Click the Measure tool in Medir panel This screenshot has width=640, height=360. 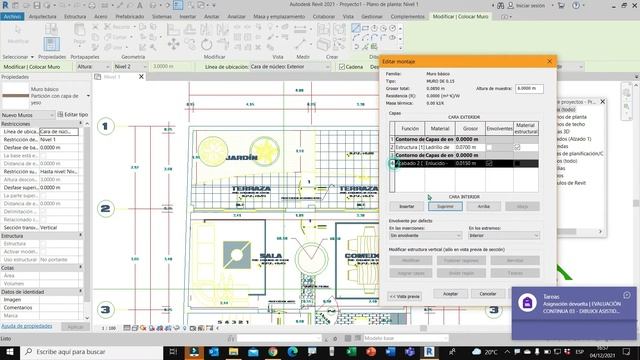(301, 44)
